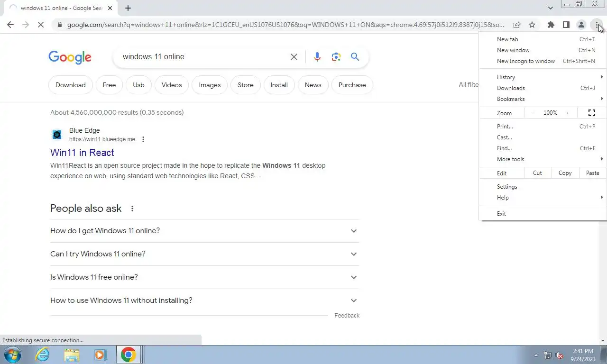Open the Win11 in React link
Viewport: 607px width, 364px height.
(82, 153)
